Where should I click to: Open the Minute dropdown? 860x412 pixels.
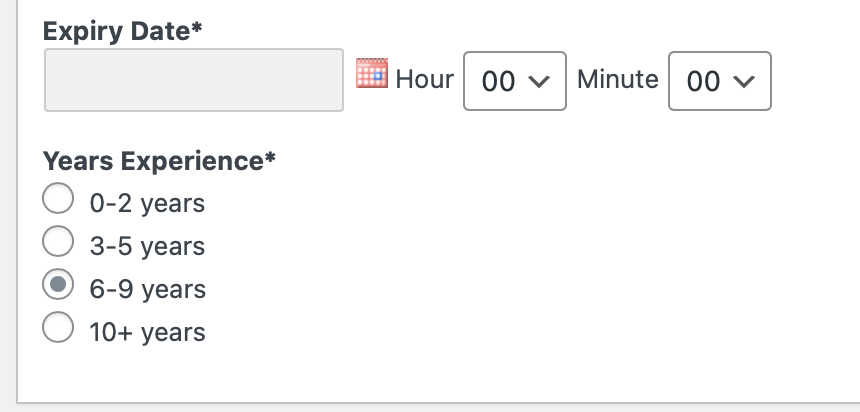pos(720,81)
